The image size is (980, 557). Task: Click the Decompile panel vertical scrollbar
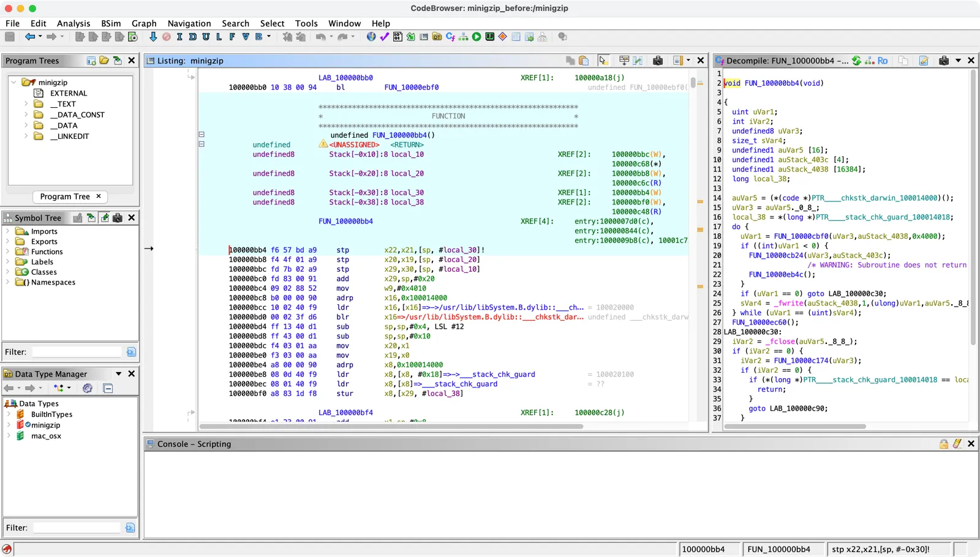click(x=973, y=208)
